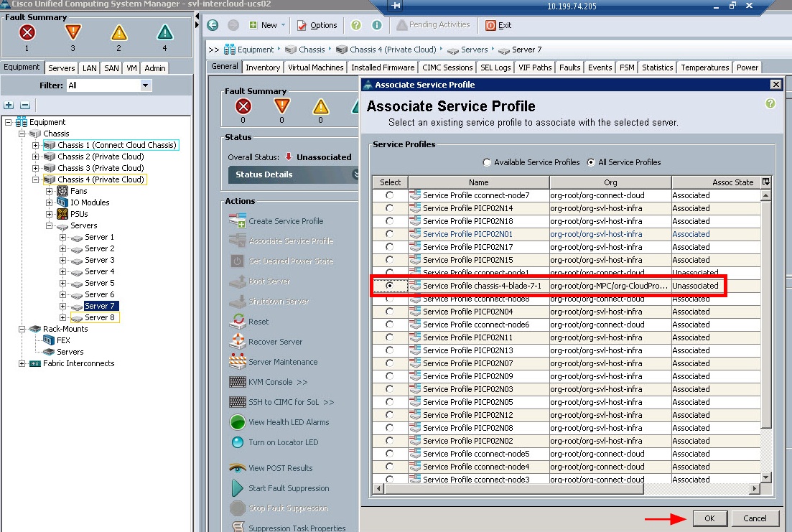Click the Server Maintenance icon
Image resolution: width=792 pixels, height=532 pixels.
click(238, 361)
